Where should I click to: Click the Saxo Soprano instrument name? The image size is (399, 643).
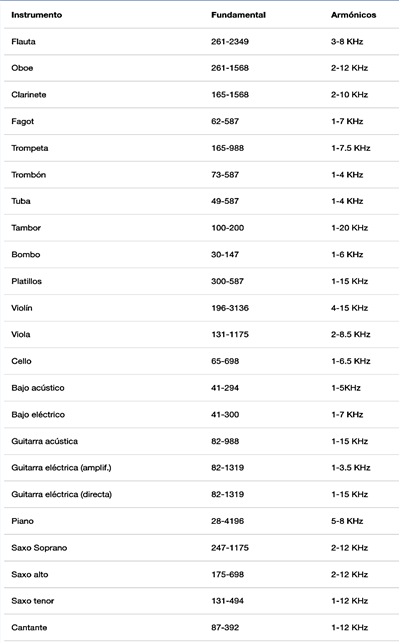click(39, 548)
